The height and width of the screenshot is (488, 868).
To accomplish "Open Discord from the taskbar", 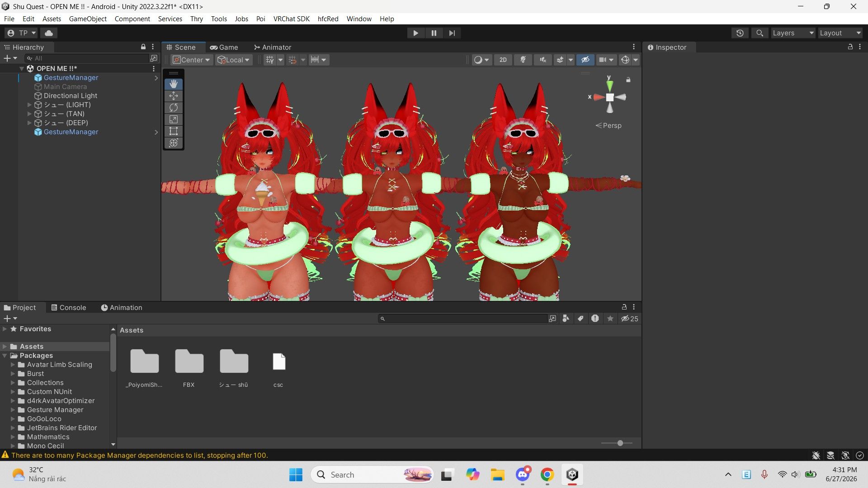I will [523, 474].
